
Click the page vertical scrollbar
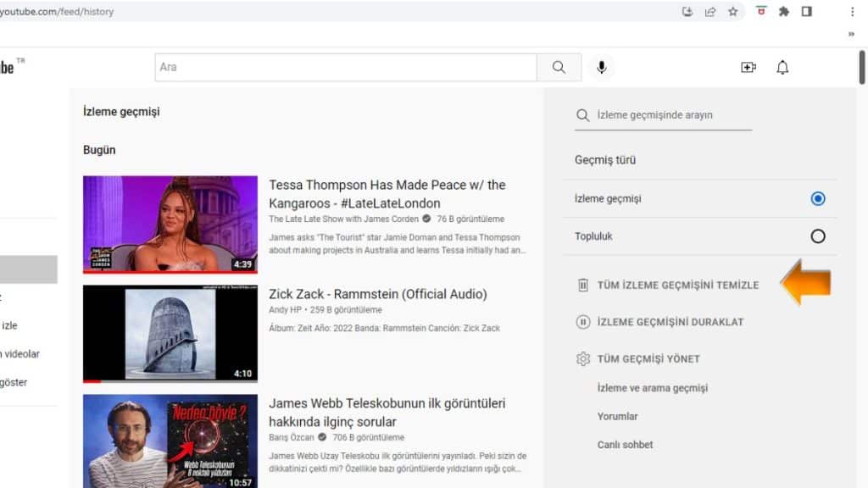point(861,68)
